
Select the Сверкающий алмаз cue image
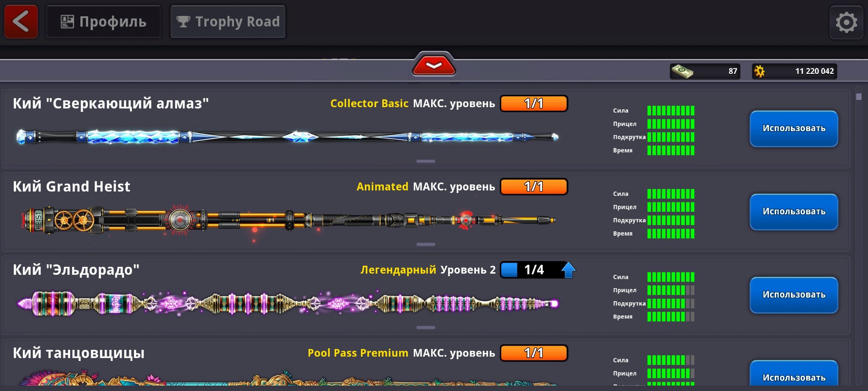pyautogui.click(x=288, y=137)
